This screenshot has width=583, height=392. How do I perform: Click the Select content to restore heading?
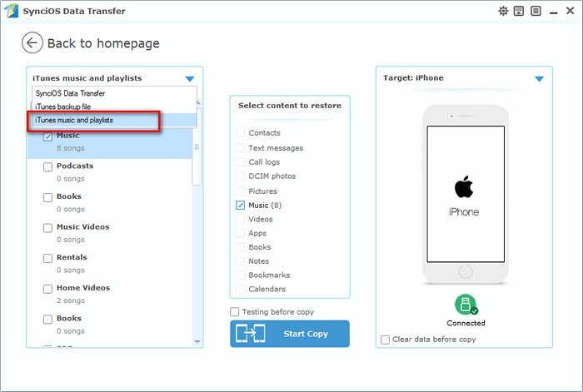tap(290, 106)
